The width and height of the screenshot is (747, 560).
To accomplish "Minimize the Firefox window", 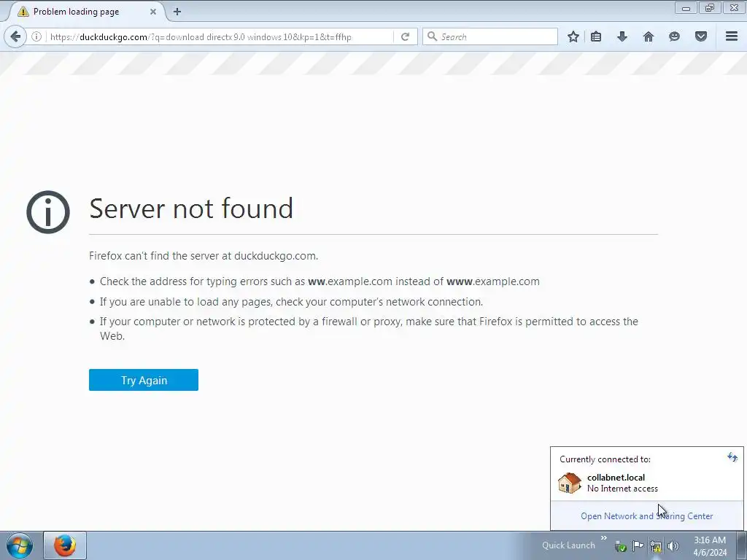I will click(x=686, y=8).
